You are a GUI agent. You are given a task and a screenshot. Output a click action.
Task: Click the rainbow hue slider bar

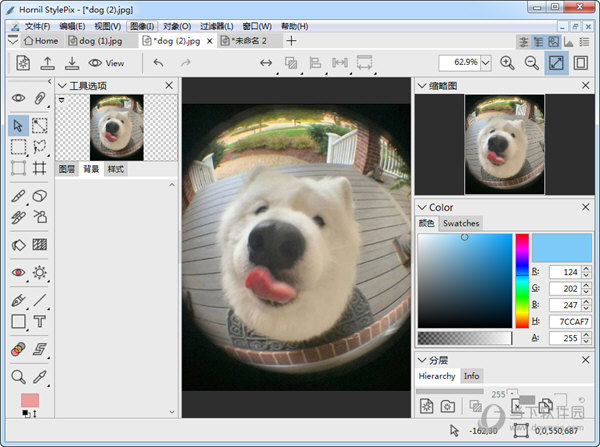(x=522, y=281)
